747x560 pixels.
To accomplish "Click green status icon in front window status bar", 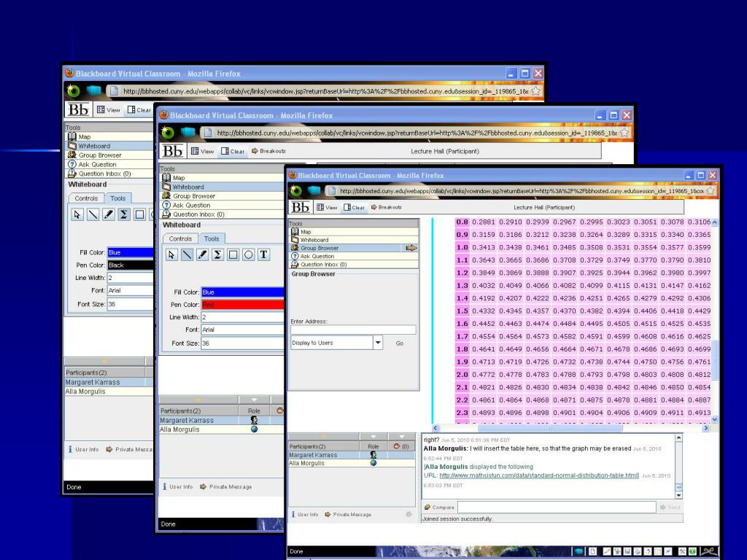I will pyautogui.click(x=692, y=551).
